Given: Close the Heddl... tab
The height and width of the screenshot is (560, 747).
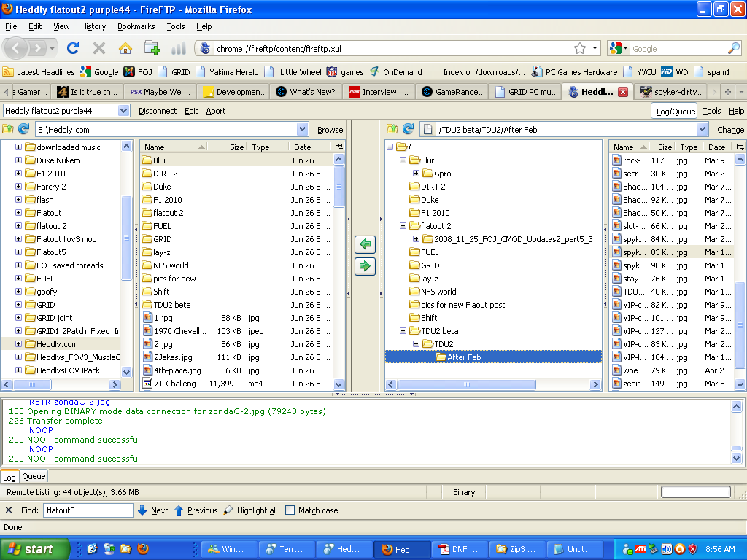Looking at the screenshot, I should click(x=623, y=92).
